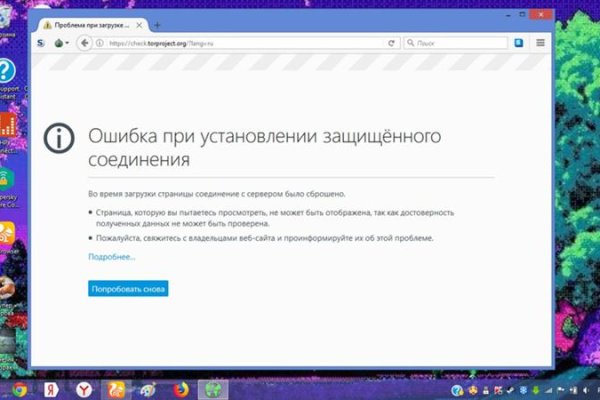The image size is (600, 400).
Task: Click the back arrow navigation button
Action: [x=85, y=43]
